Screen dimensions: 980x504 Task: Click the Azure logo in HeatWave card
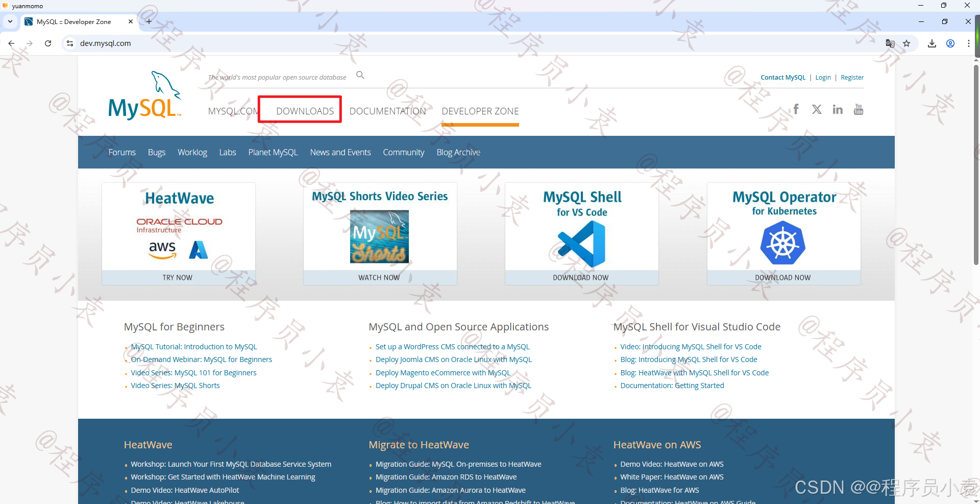[199, 250]
